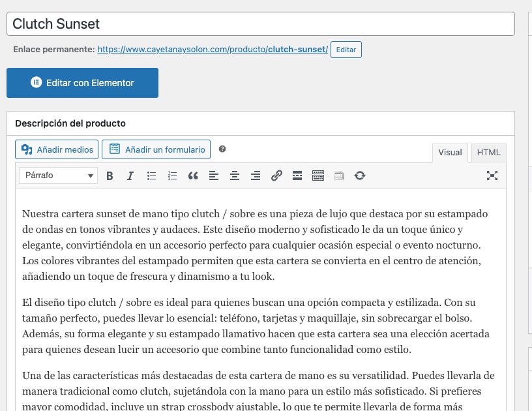Toggle italic formatting in editor toolbar
Viewport: 532px width, 411px height.
[x=130, y=175]
